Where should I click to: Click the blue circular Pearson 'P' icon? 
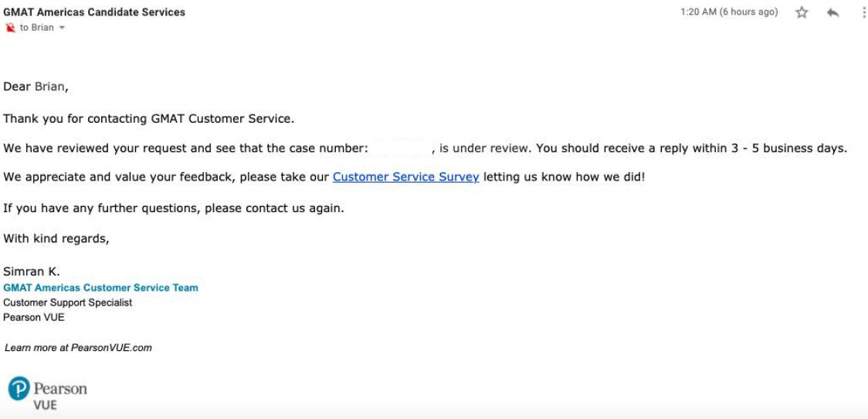(19, 388)
